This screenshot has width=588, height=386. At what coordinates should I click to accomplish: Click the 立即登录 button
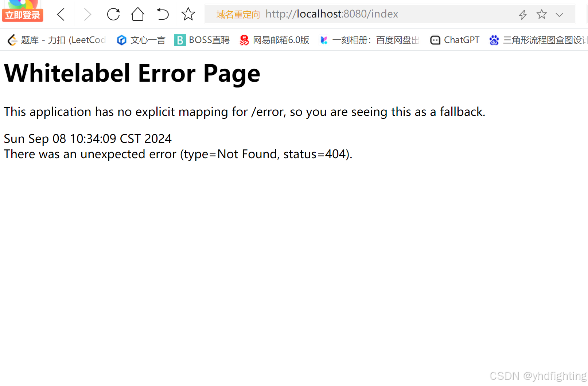pyautogui.click(x=22, y=15)
